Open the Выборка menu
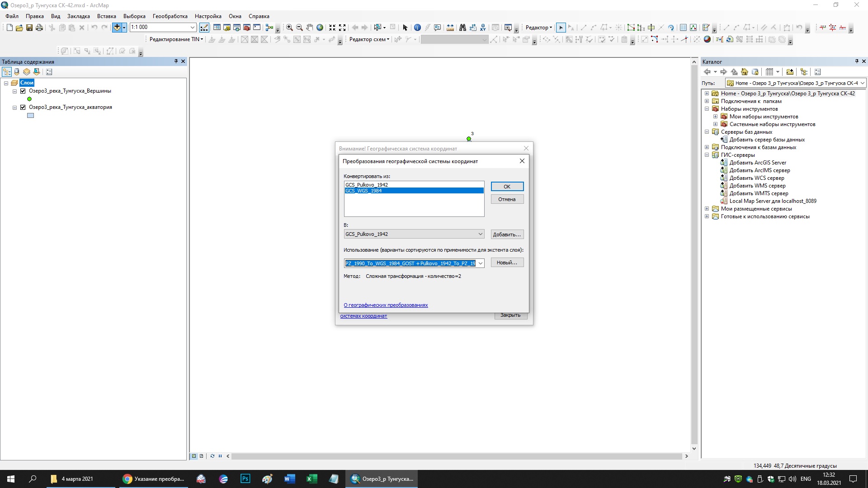Screen dimensions: 868x488 tap(134, 16)
